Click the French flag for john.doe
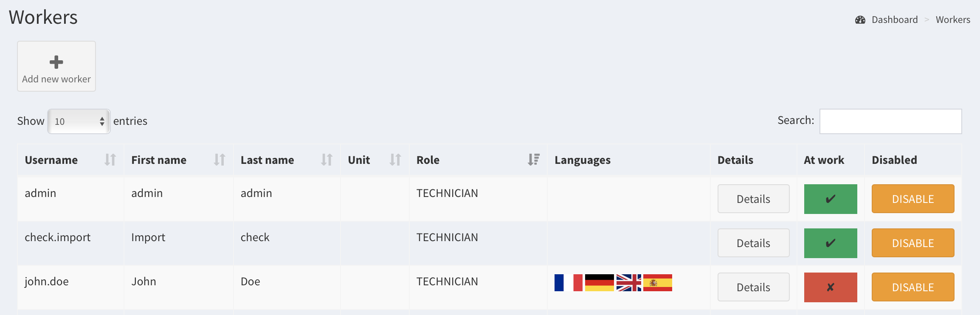The image size is (980, 315). 568,283
